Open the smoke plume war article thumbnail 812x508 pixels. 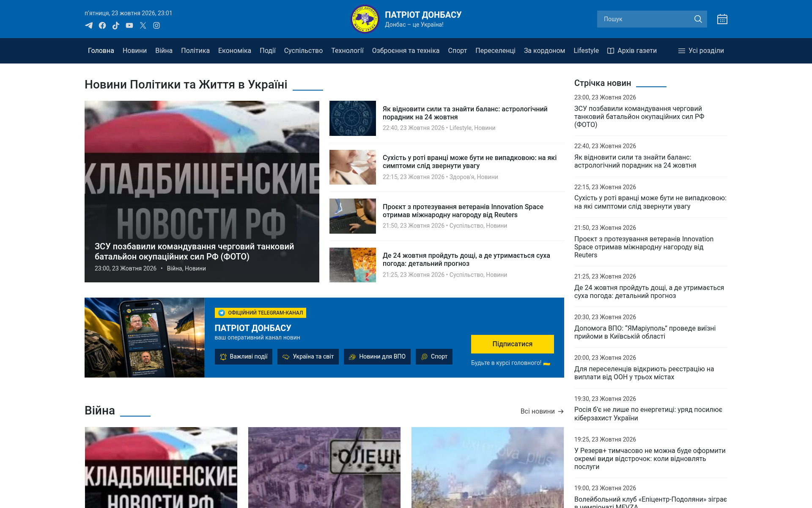[488, 467]
